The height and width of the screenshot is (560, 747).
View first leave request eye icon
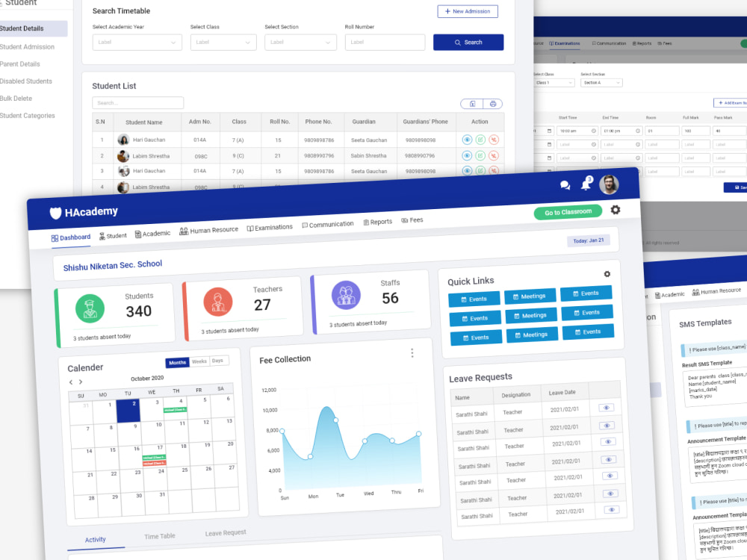click(606, 408)
